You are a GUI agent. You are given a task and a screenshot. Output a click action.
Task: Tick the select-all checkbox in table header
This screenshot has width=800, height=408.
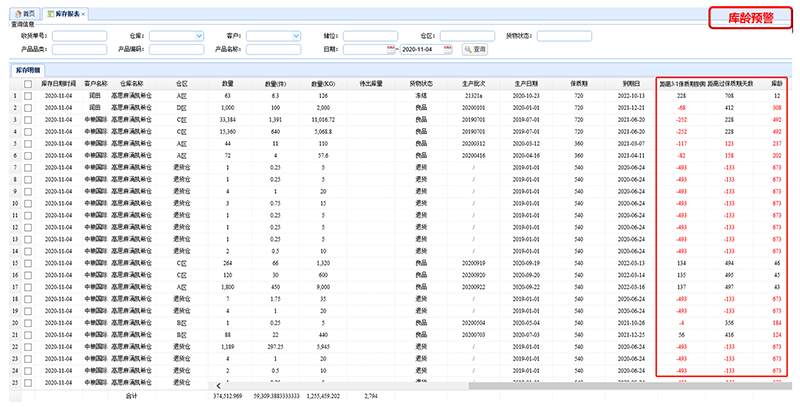(28, 84)
